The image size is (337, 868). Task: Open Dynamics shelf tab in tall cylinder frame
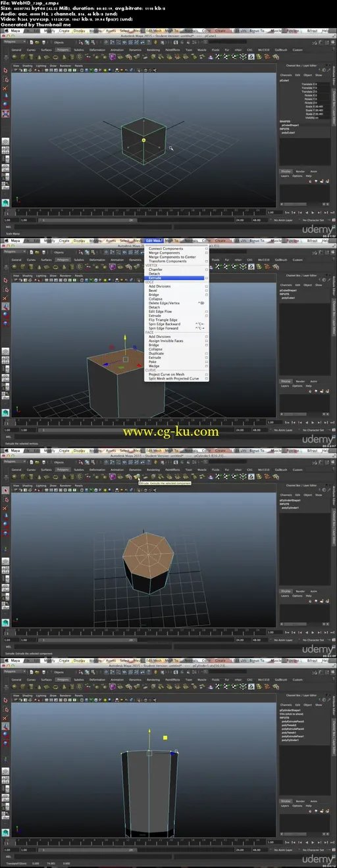[135, 681]
